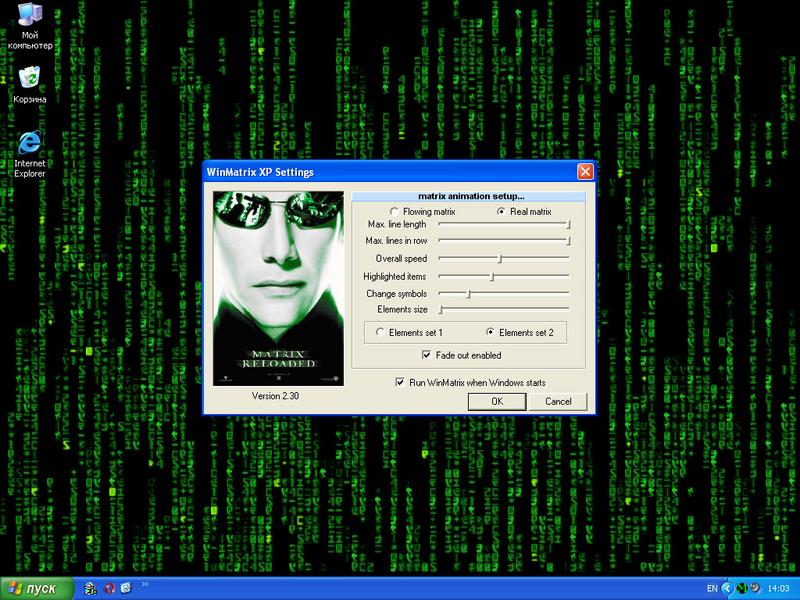
Task: Cancel the WinMatrix settings dialog
Action: pos(558,402)
